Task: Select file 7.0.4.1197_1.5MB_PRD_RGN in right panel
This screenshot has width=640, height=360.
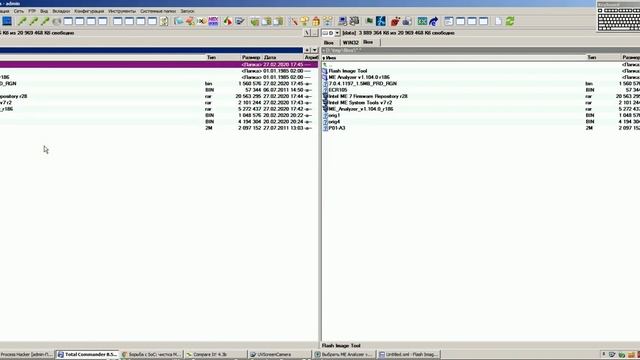Action: (x=362, y=84)
